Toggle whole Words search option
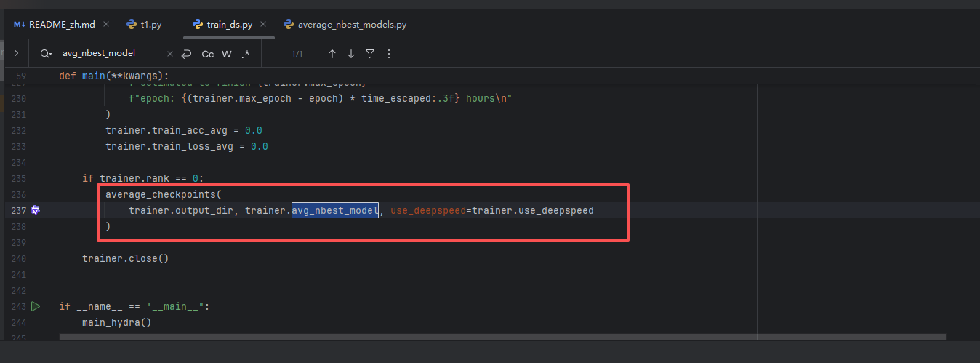The image size is (980, 363). point(227,54)
